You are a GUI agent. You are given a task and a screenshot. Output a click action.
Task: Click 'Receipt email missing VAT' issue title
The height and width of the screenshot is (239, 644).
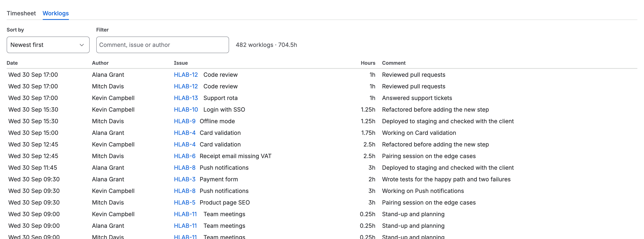point(235,156)
